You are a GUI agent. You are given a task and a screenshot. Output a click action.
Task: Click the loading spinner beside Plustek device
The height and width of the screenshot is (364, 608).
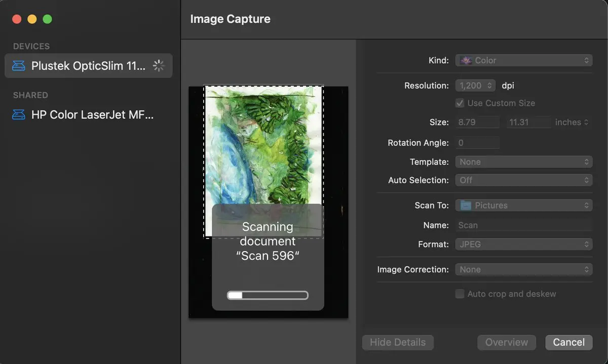(x=159, y=66)
